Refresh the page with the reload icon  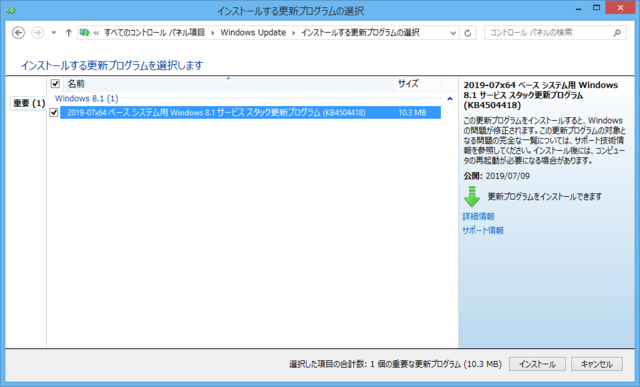pyautogui.click(x=468, y=33)
